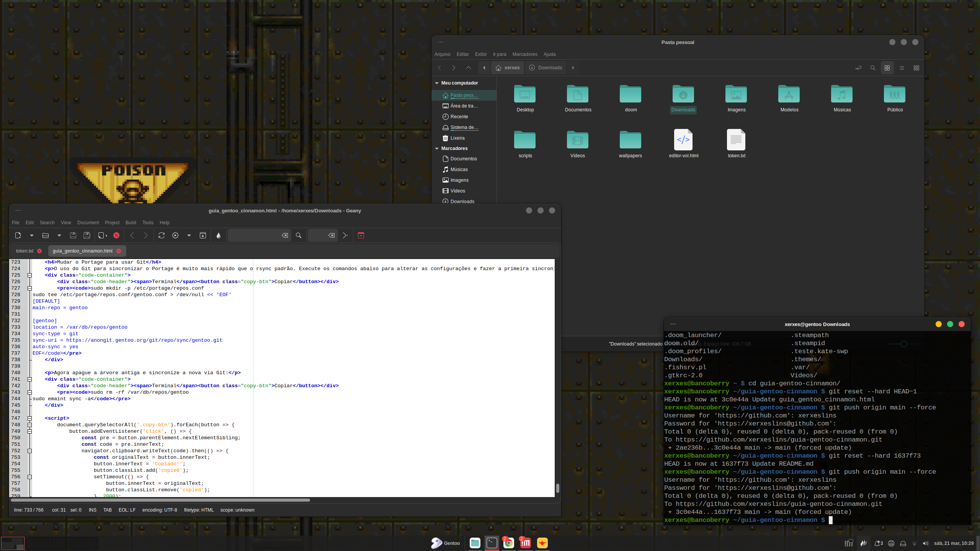980x551 pixels.
Task: Click the Downloads breadcrumb button
Action: tap(546, 68)
